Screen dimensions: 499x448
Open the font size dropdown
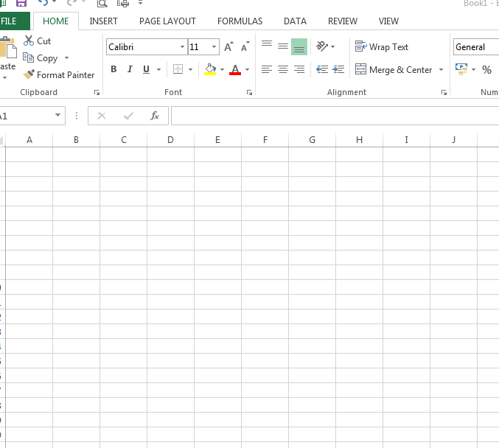214,46
